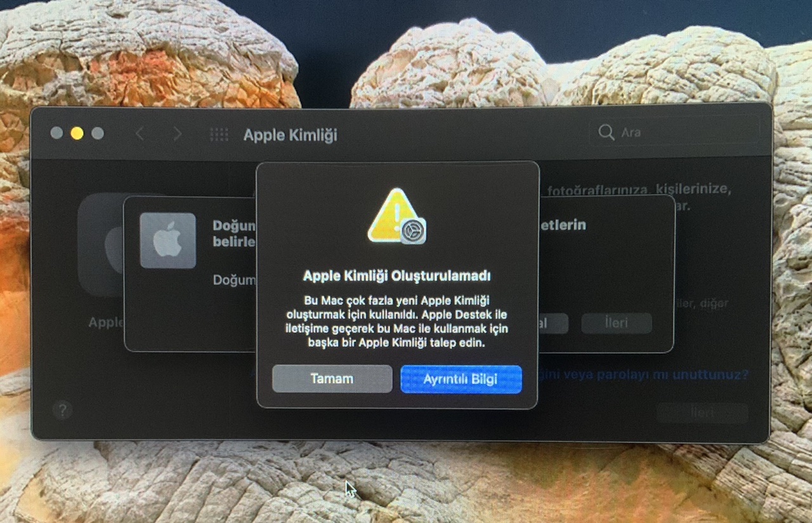Open the forgot password link
The height and width of the screenshot is (523, 812).
643,374
